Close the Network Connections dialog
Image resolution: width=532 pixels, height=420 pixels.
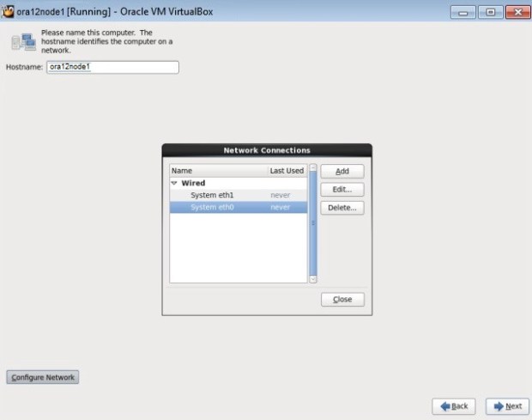pyautogui.click(x=342, y=300)
